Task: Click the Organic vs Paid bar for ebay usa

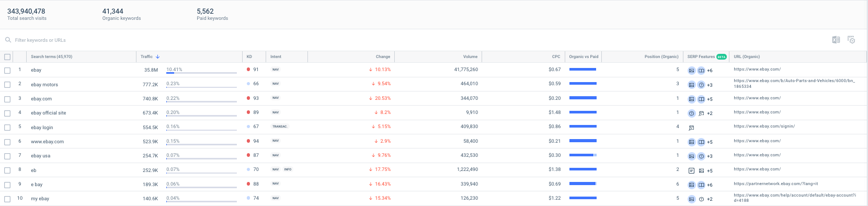Action: coord(583,155)
